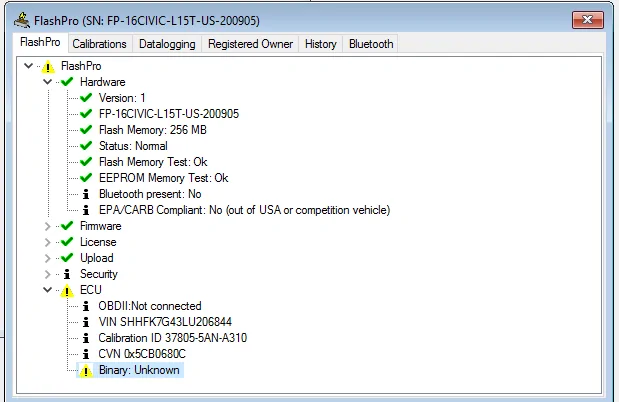This screenshot has width=619, height=402.
Task: Click the check icon next to Version: 1
Action: pos(86,98)
